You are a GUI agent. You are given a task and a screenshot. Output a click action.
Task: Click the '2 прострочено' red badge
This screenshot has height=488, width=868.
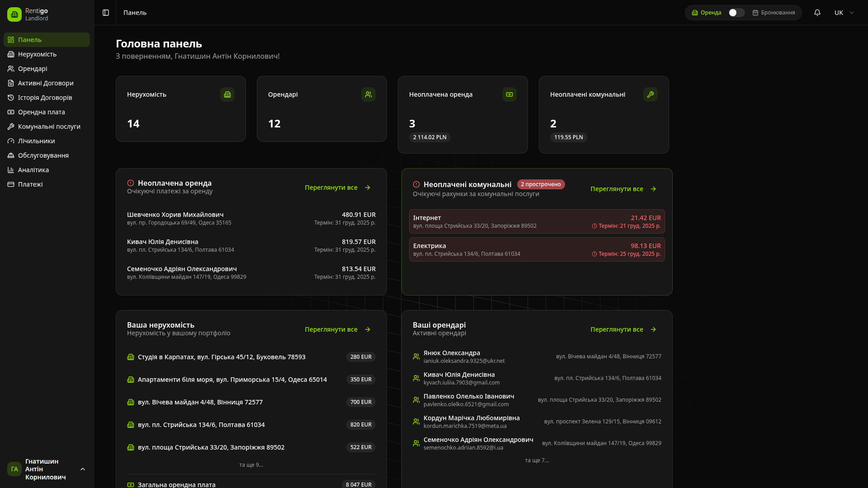click(x=541, y=184)
